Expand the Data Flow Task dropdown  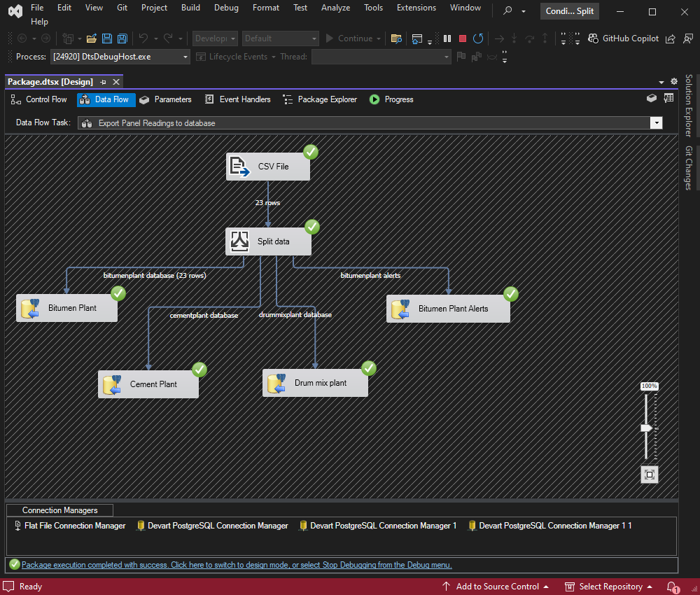(656, 123)
